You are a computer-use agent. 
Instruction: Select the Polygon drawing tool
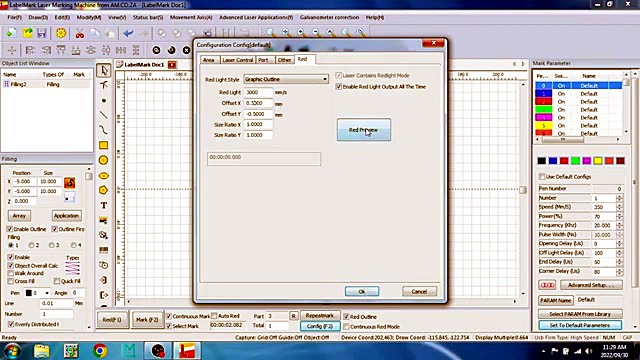(104, 190)
